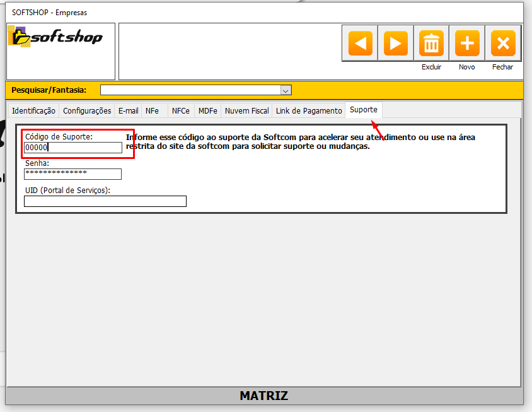
Task: Select the Suporte tab
Action: pyautogui.click(x=364, y=110)
